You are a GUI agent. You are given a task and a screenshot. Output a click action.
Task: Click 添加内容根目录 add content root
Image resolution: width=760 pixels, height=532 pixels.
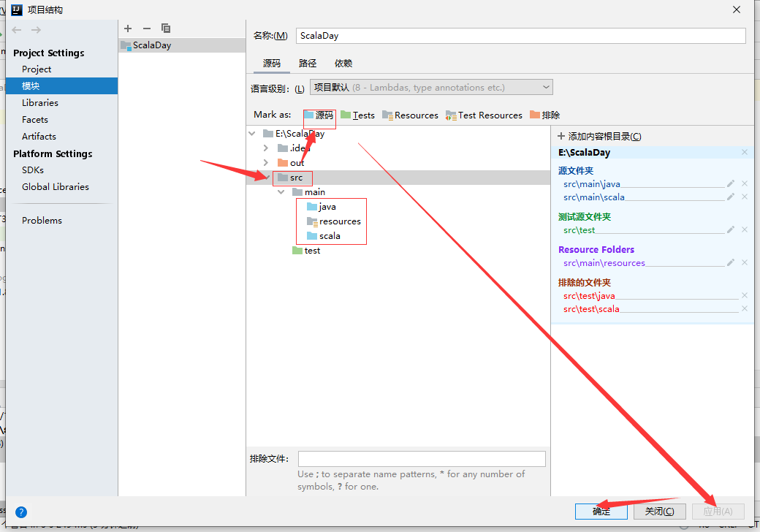pos(599,137)
